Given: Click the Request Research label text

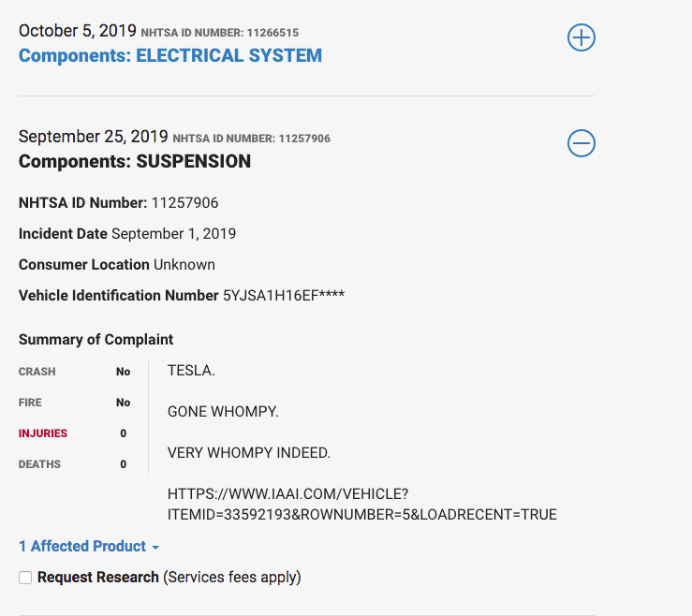Looking at the screenshot, I should (98, 577).
